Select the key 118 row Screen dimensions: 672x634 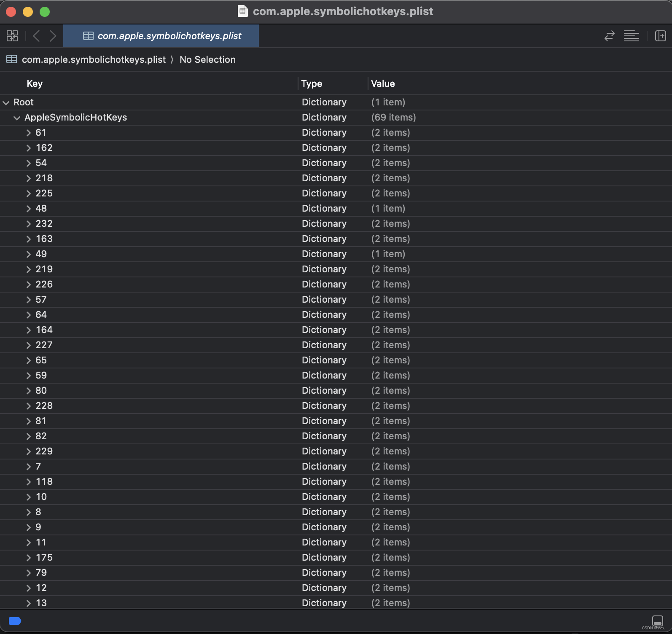(336, 482)
